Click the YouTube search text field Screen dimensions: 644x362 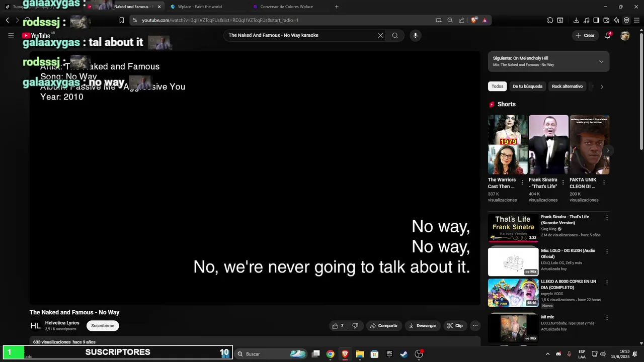coord(301,35)
